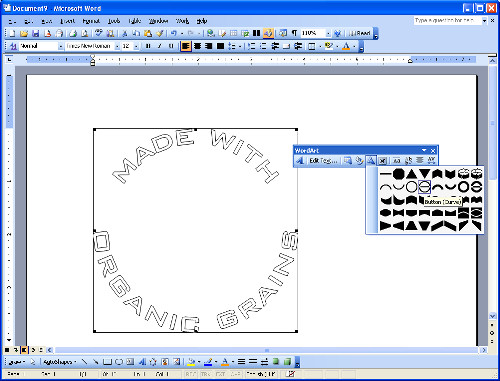Click WordArt Vertical Text icon
The height and width of the screenshot is (381, 500).
(x=408, y=161)
